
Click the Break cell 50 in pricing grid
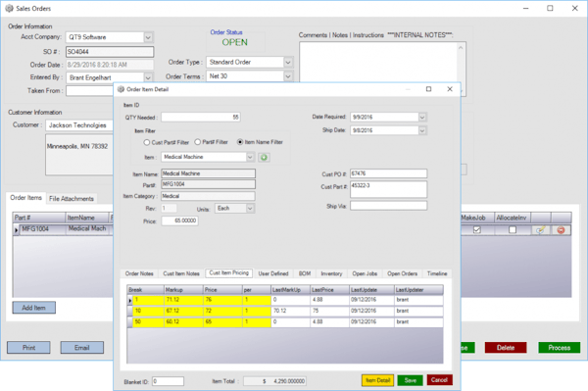pyautogui.click(x=148, y=321)
